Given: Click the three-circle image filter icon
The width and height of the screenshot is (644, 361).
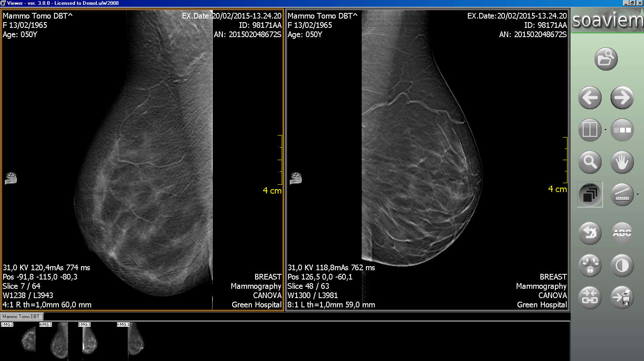Looking at the screenshot, I should [590, 265].
